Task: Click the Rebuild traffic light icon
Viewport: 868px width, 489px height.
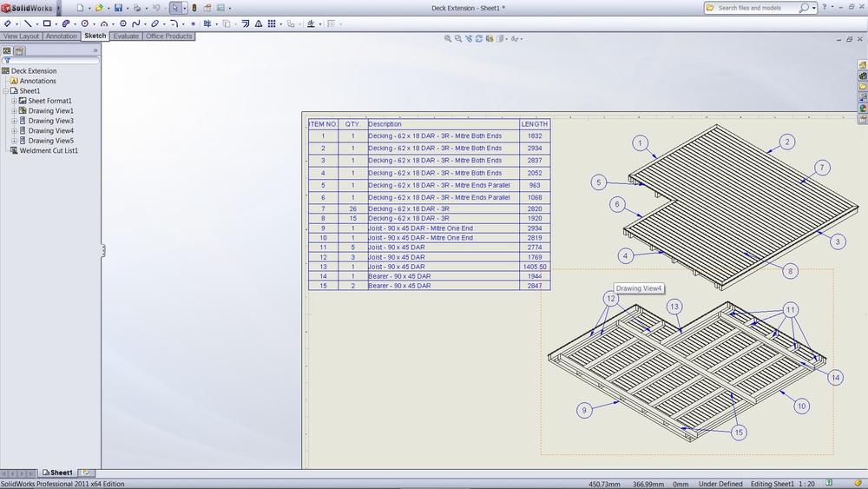Action: point(194,8)
